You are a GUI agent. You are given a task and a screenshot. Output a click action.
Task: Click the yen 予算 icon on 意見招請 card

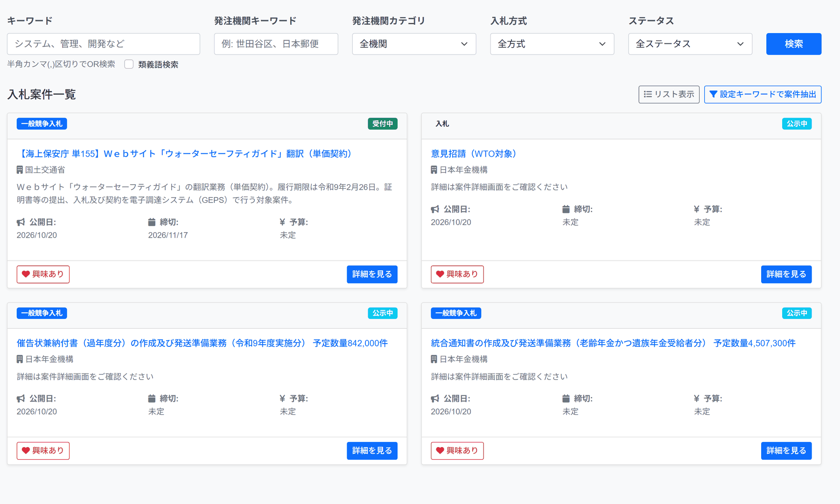point(697,209)
